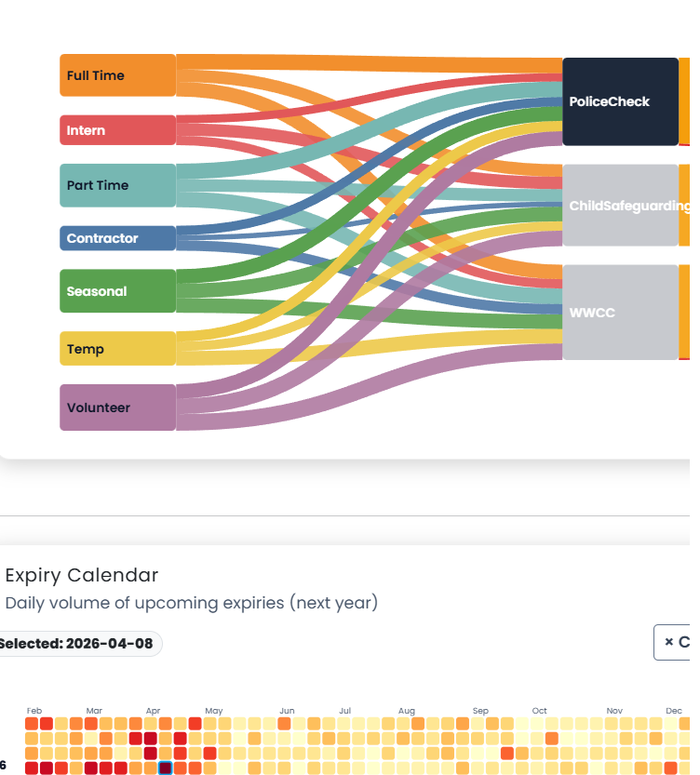Screen dimensions: 700x775
Task: Select the Volunteer node
Action: click(x=117, y=407)
